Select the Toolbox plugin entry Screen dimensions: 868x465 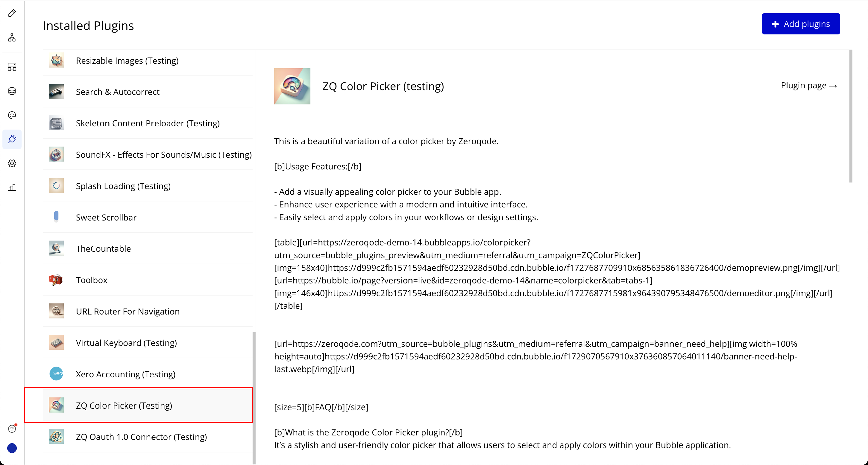click(92, 280)
